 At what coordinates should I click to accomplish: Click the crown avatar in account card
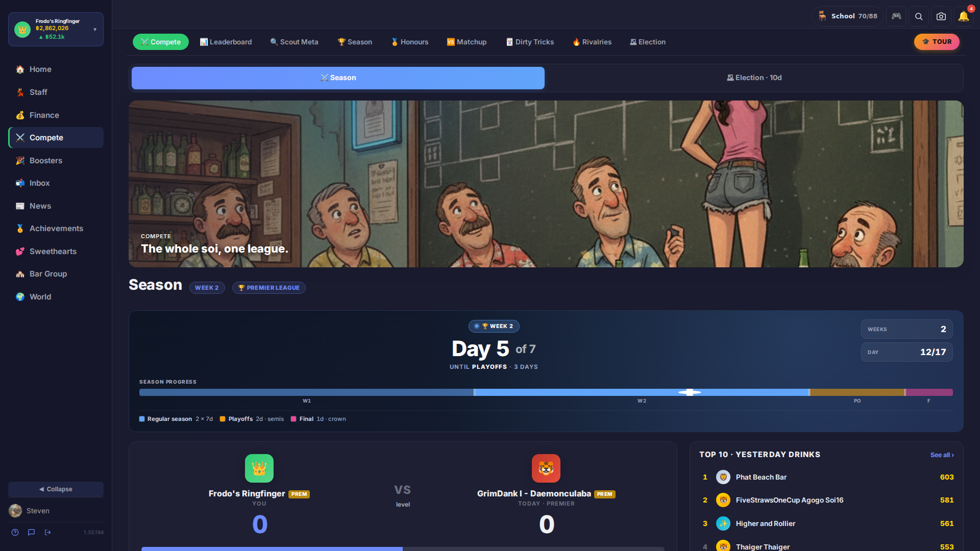22,30
